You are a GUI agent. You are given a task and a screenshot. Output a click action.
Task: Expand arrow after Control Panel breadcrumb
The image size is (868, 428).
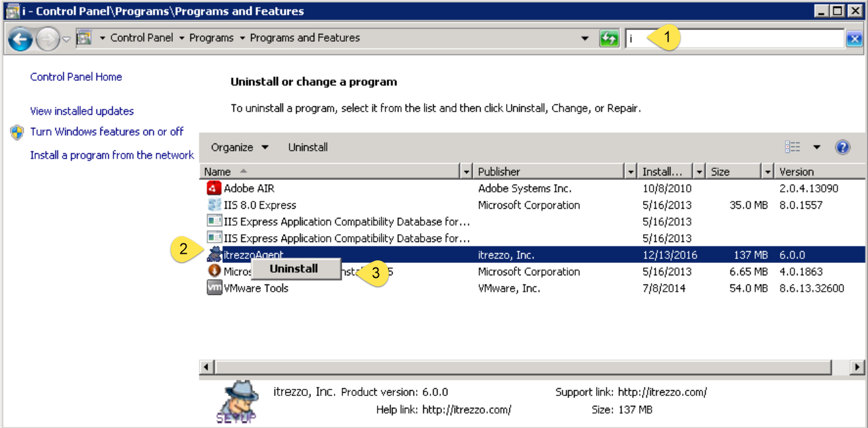click(x=181, y=38)
